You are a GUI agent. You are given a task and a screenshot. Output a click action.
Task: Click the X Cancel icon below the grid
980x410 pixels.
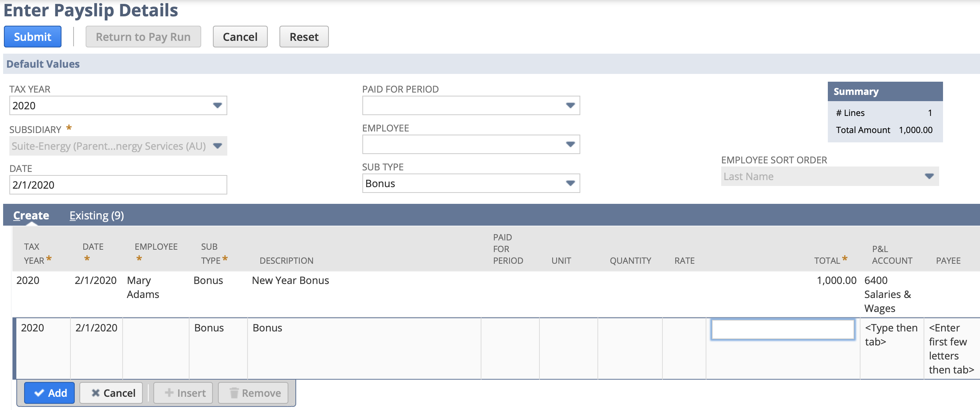pyautogui.click(x=96, y=393)
